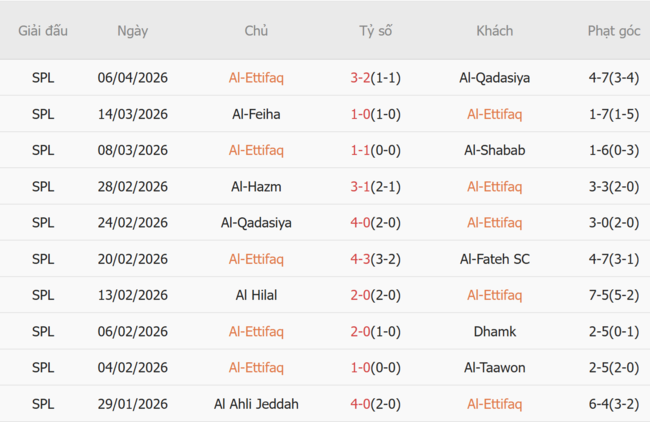Open the Al-Shabab away team page
The width and height of the screenshot is (650, 422).
[494, 150]
